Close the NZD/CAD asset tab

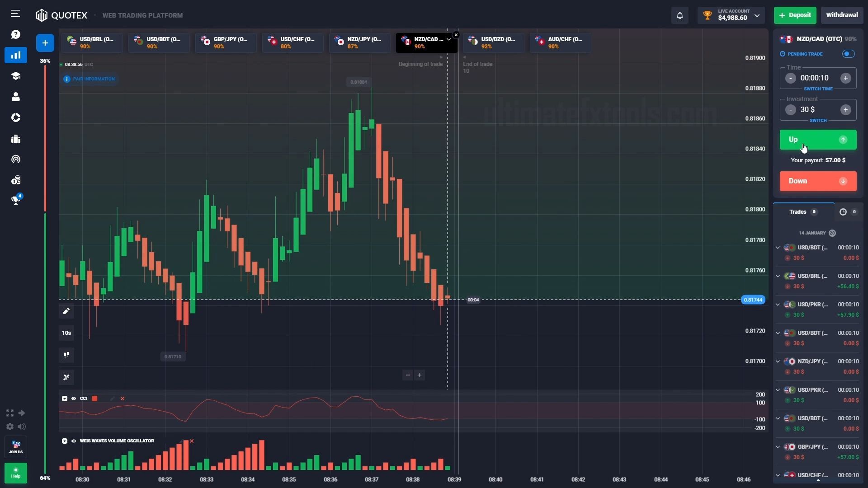456,35
